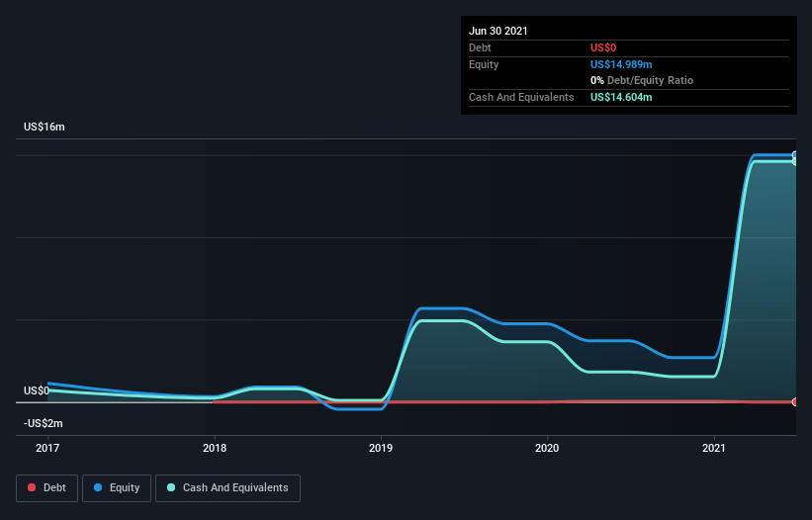This screenshot has height=520, width=812.
Task: Select the blue Equity endpoint marker
Action: tap(795, 154)
